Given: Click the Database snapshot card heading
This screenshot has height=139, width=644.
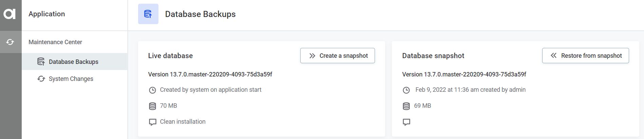Looking at the screenshot, I should [x=433, y=56].
